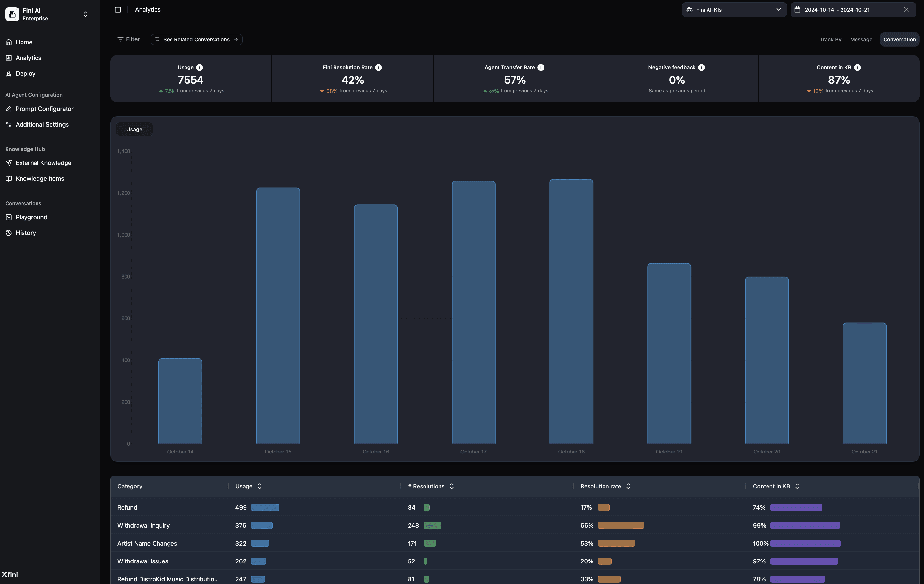Click See Related Conversations button
The image size is (924, 584).
tap(197, 39)
